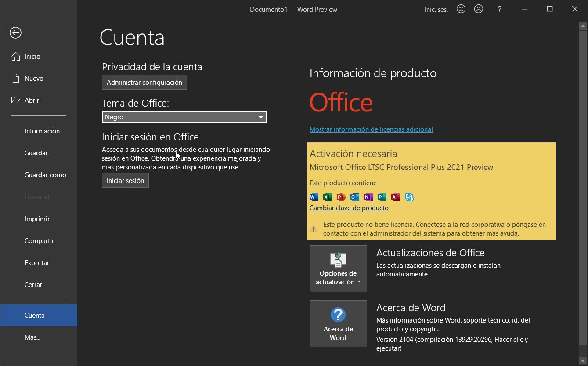Switch to the Exportar sidebar entry

pos(36,262)
